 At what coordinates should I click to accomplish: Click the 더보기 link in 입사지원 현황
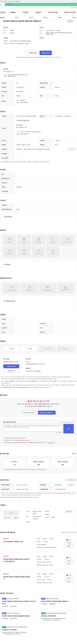[74, 454]
